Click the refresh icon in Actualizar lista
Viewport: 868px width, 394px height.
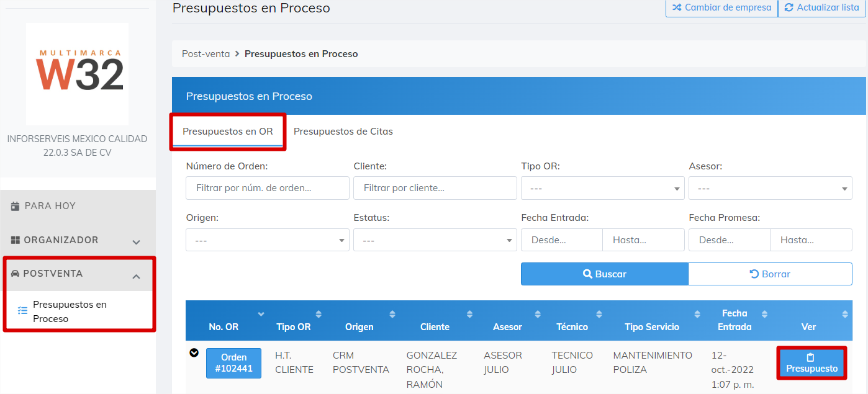(x=789, y=7)
